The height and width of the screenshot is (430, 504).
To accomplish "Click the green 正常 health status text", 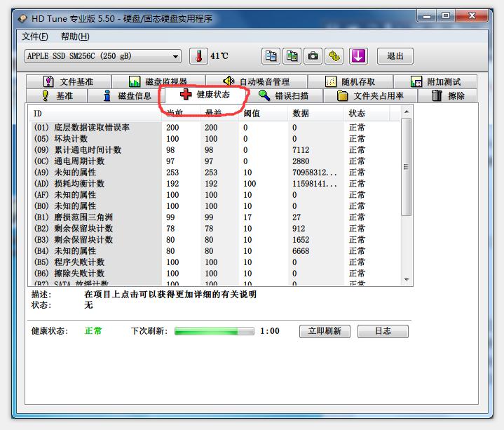I will pos(93,331).
